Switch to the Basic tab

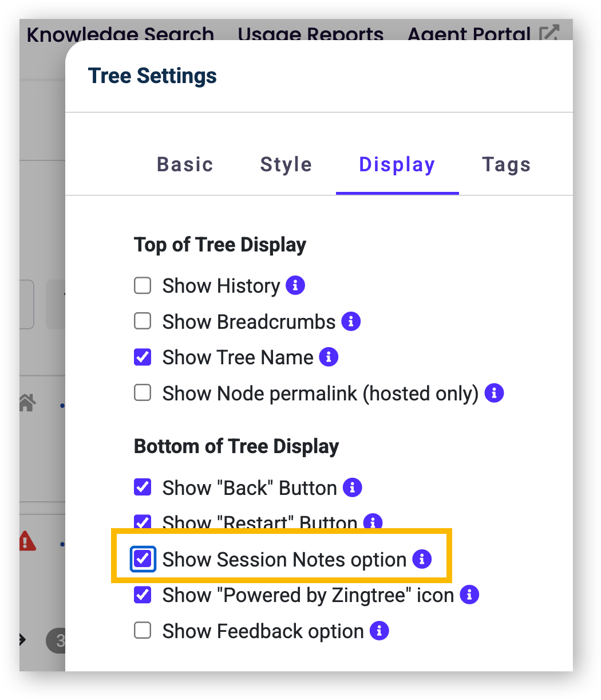tap(185, 164)
